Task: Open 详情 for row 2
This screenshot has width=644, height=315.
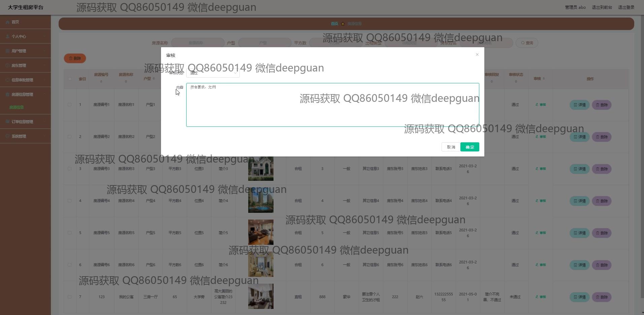Action: tap(579, 137)
